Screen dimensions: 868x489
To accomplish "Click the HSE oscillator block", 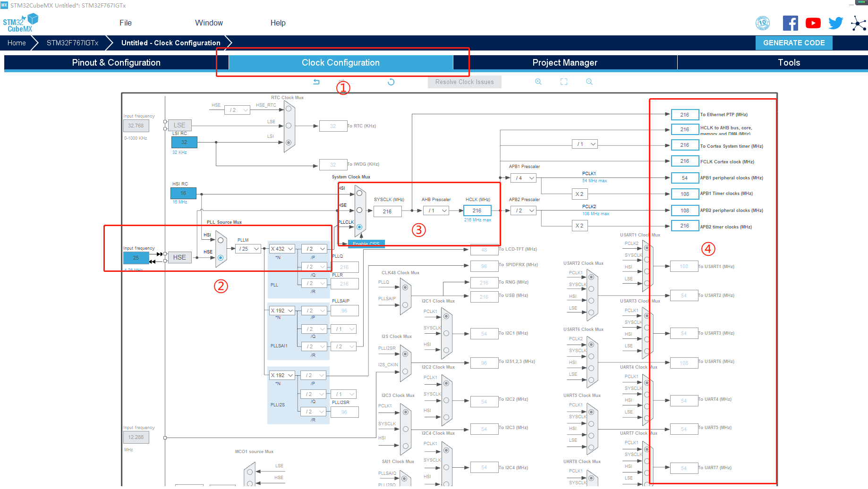I will (x=179, y=257).
